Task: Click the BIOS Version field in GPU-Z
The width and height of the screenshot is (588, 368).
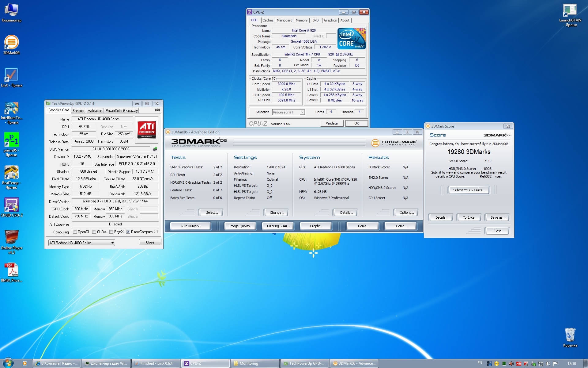Action: pyautogui.click(x=111, y=149)
